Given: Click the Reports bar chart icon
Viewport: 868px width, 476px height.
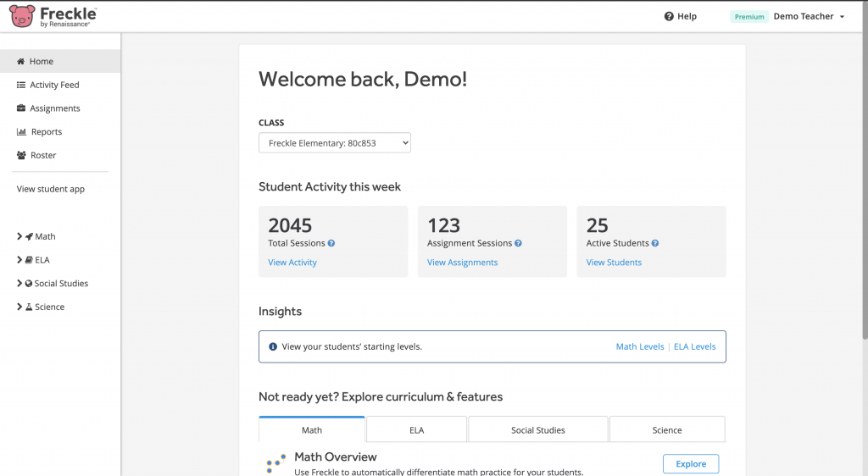Looking at the screenshot, I should pos(21,131).
